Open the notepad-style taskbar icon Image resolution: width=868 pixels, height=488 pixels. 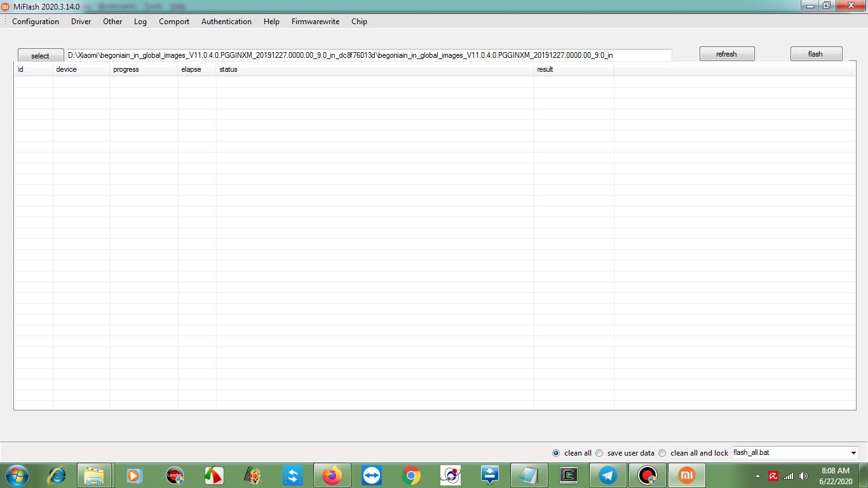tap(529, 475)
